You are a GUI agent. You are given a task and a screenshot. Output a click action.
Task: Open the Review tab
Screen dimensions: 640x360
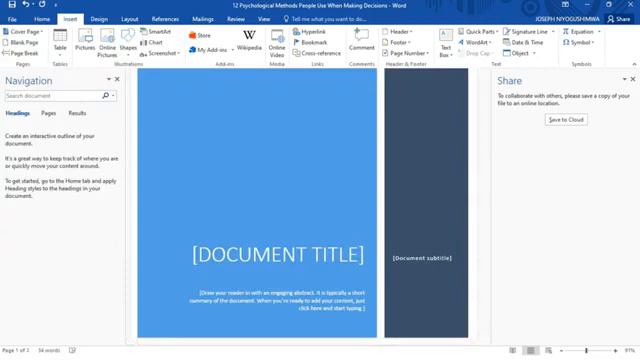point(236,19)
